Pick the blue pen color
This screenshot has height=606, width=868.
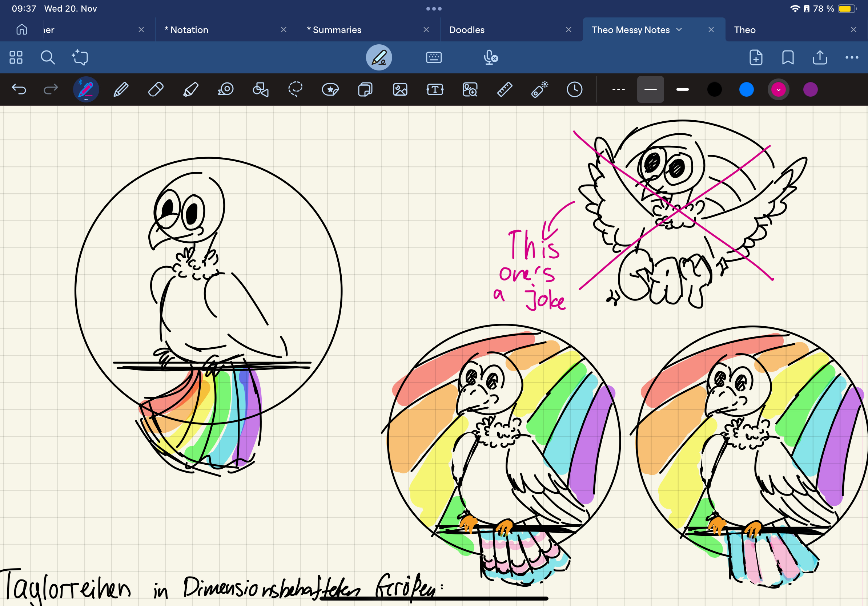(746, 89)
